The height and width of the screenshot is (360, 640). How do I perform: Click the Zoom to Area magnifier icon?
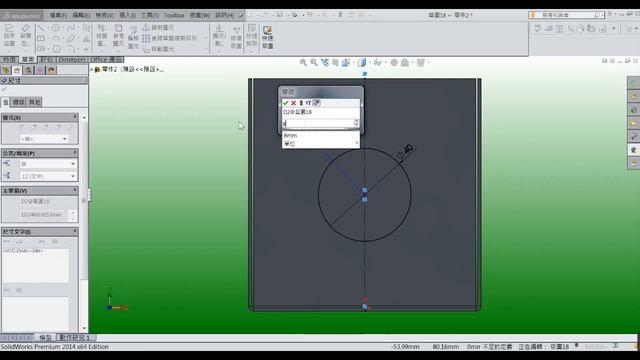pos(314,62)
